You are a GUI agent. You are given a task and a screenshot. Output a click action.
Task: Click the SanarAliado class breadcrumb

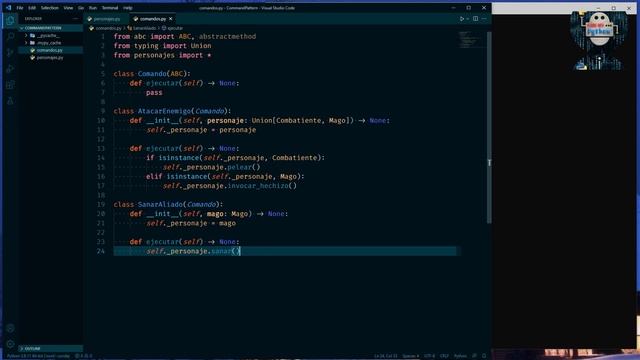pos(142,28)
